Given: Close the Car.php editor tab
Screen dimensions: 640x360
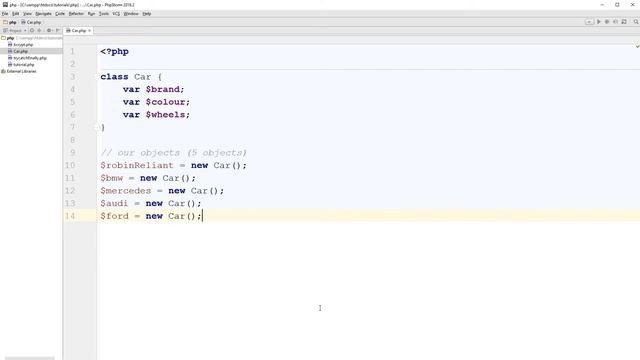Looking at the screenshot, I should click(89, 31).
